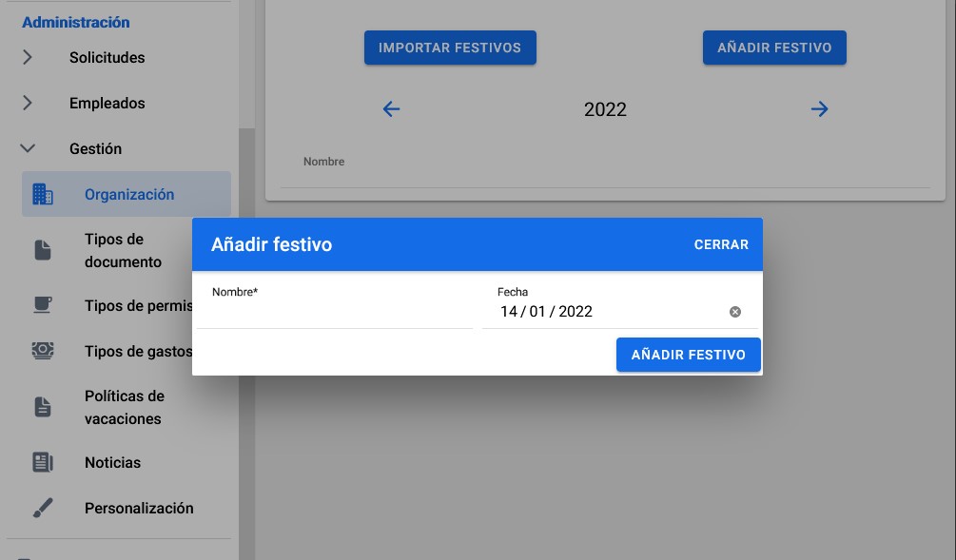Click the Personalización brush icon
Screen dimensions: 956x560
coord(43,508)
